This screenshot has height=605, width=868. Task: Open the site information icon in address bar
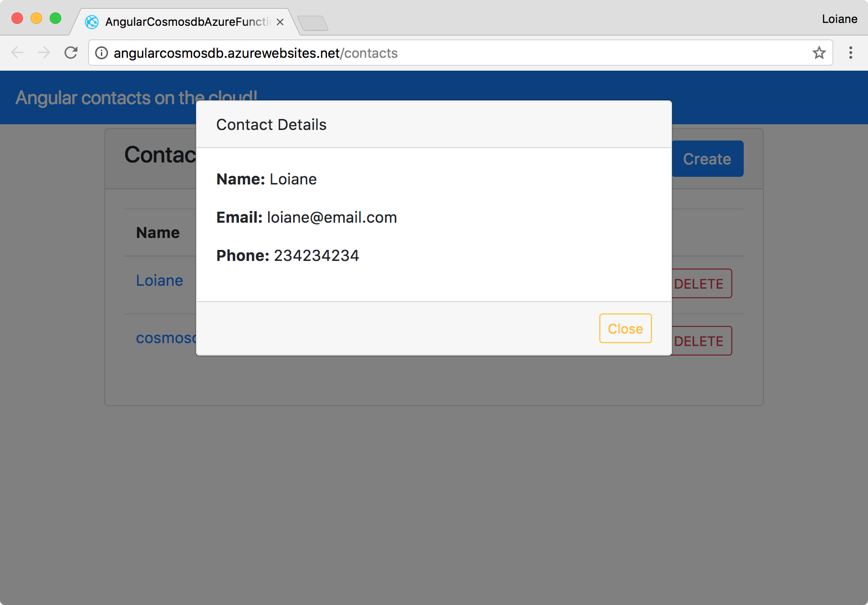tap(101, 53)
